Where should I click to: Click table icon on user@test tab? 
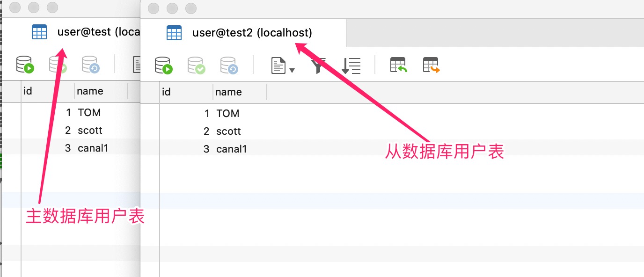pyautogui.click(x=39, y=32)
